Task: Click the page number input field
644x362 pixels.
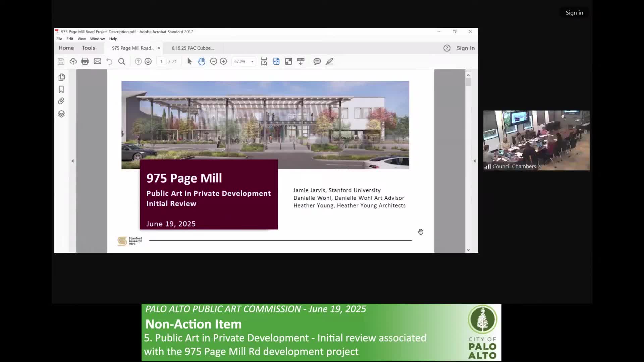Action: [x=161, y=62]
